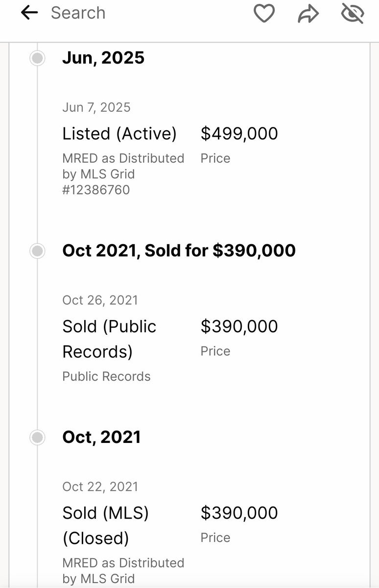Click the Oct 26, 2021 date
Screen dimensions: 379x588
pos(100,300)
